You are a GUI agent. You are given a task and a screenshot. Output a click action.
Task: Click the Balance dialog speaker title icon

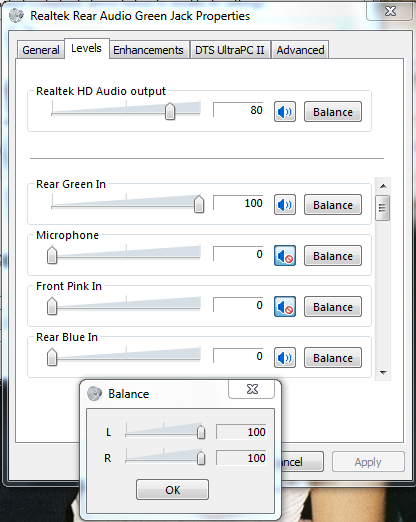(94, 394)
